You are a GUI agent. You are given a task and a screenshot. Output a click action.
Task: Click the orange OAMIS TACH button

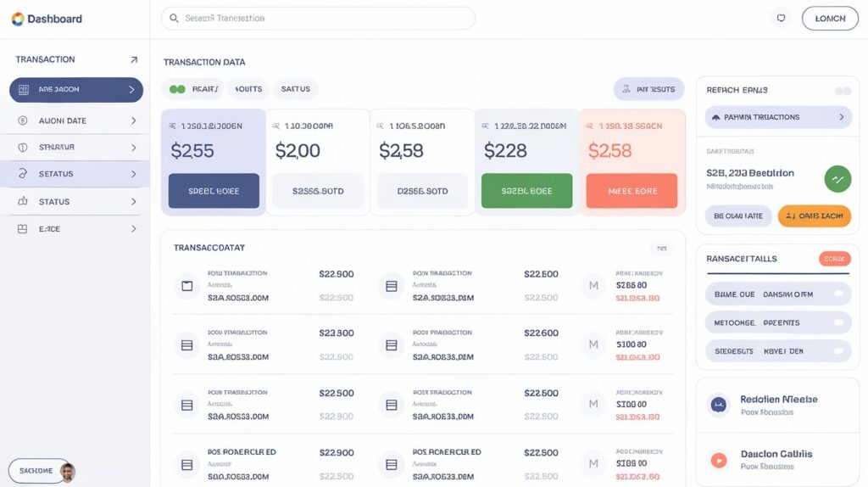(x=814, y=216)
